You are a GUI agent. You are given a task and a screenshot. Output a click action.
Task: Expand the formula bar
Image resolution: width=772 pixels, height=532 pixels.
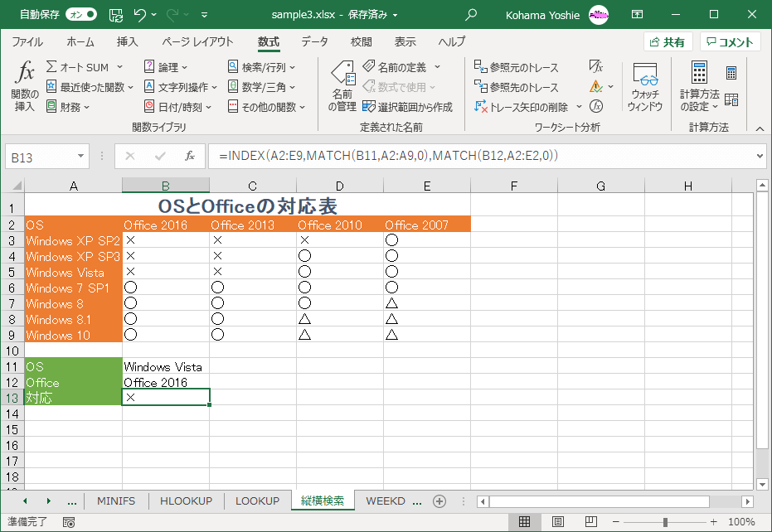760,156
